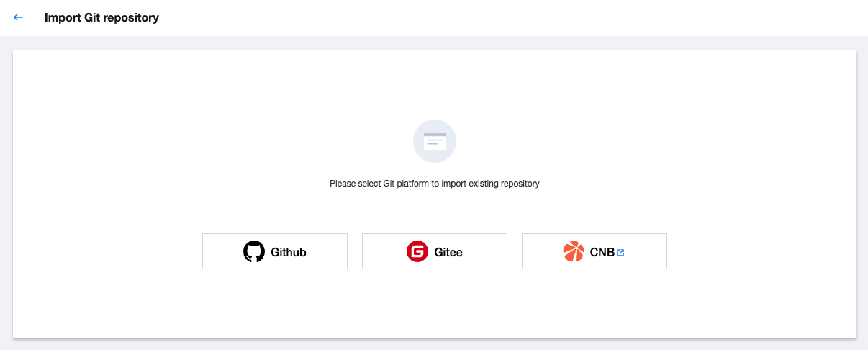Click the red Gitee logo

[x=417, y=251]
